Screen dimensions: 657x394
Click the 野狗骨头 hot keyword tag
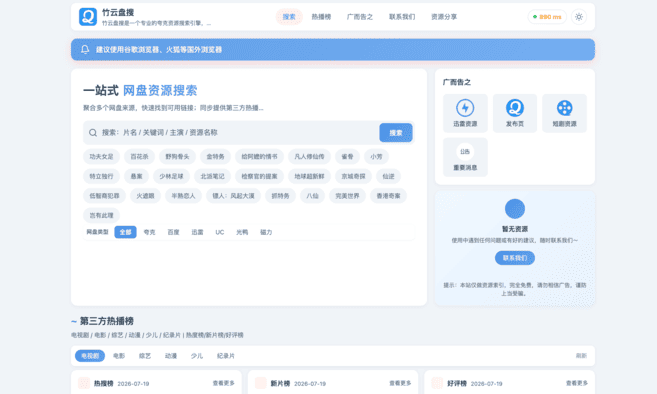coord(177,156)
